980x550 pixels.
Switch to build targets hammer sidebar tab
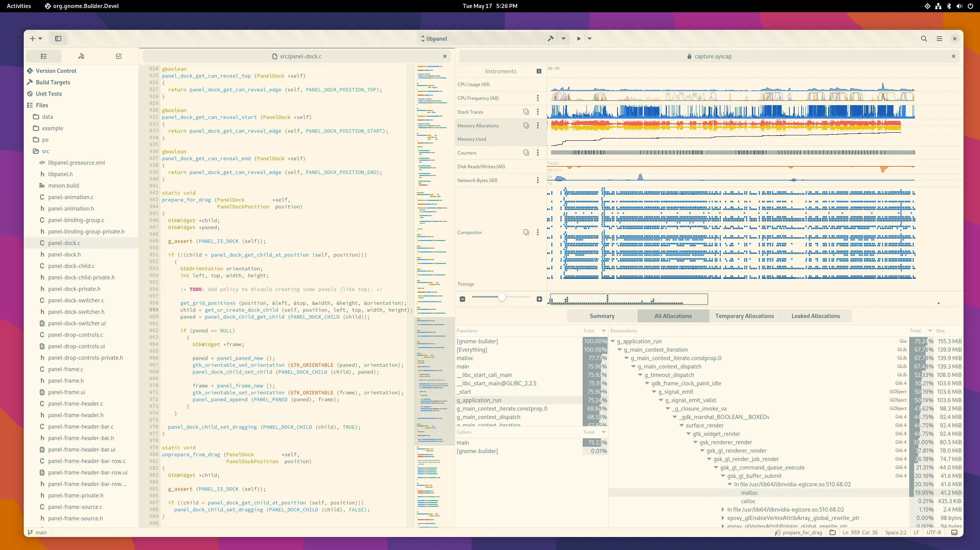(x=81, y=56)
